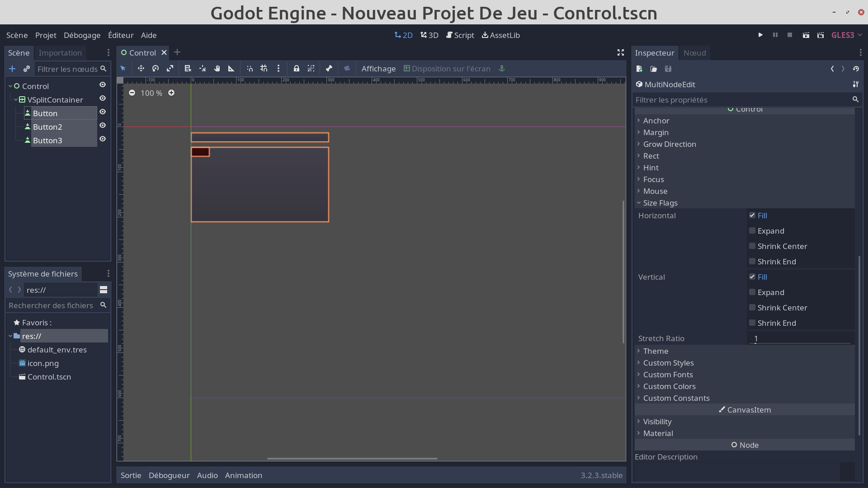Open the Débogage menu
This screenshot has width=868, height=488.
click(x=82, y=35)
